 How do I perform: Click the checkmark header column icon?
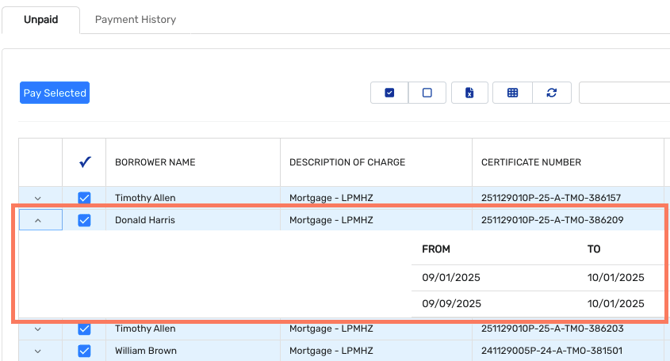(85, 162)
